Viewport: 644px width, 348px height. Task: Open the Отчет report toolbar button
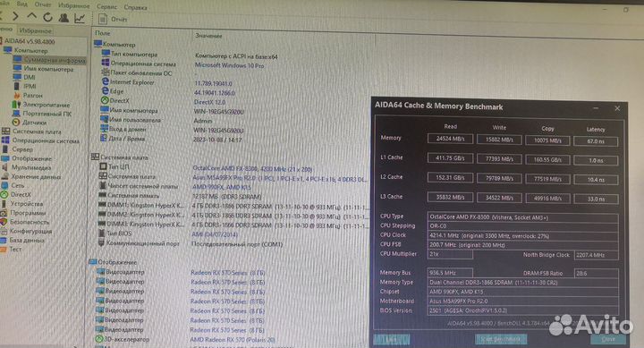point(113,19)
